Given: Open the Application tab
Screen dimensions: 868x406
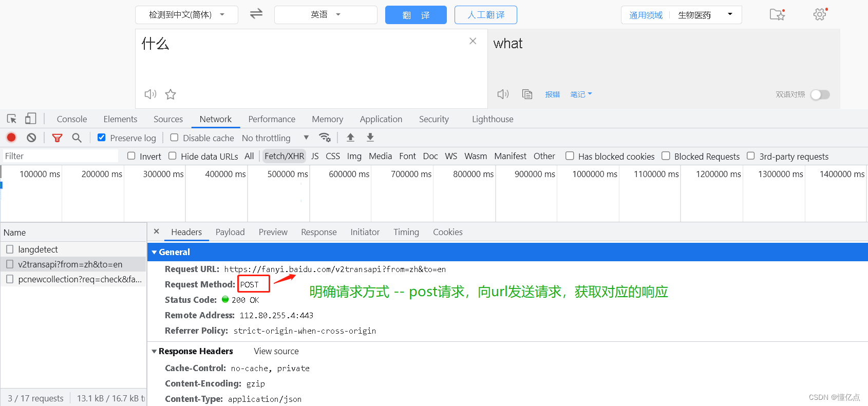Looking at the screenshot, I should [x=381, y=119].
